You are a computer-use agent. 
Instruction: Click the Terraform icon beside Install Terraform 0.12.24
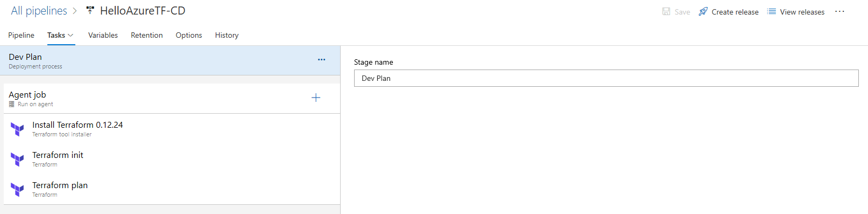coord(17,129)
